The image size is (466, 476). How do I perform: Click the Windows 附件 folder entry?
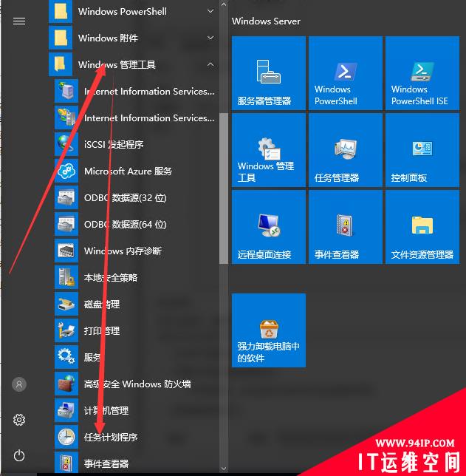click(134, 38)
